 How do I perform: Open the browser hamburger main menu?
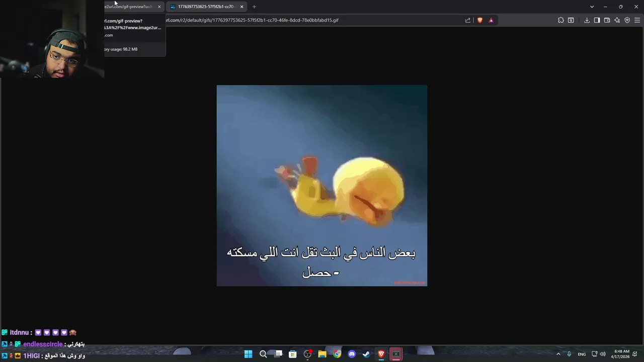coord(637,20)
